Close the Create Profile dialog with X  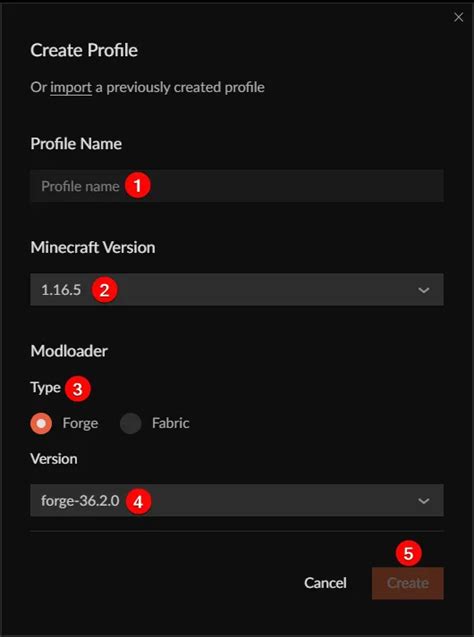pos(458,17)
